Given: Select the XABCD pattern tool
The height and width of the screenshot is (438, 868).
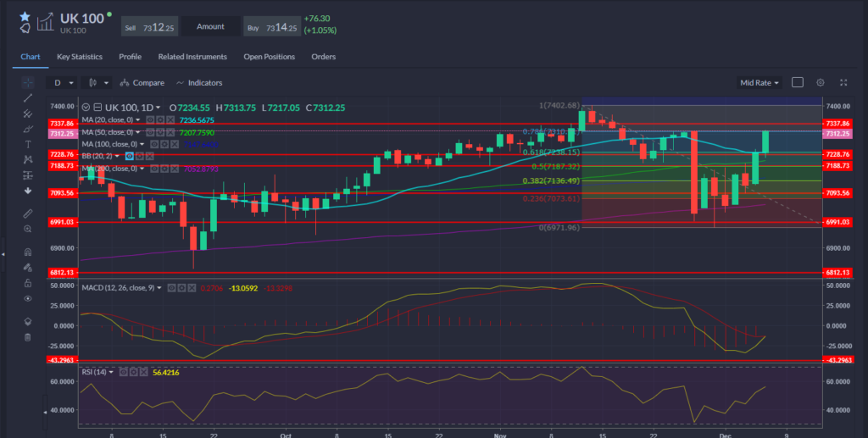Looking at the screenshot, I should tap(28, 160).
